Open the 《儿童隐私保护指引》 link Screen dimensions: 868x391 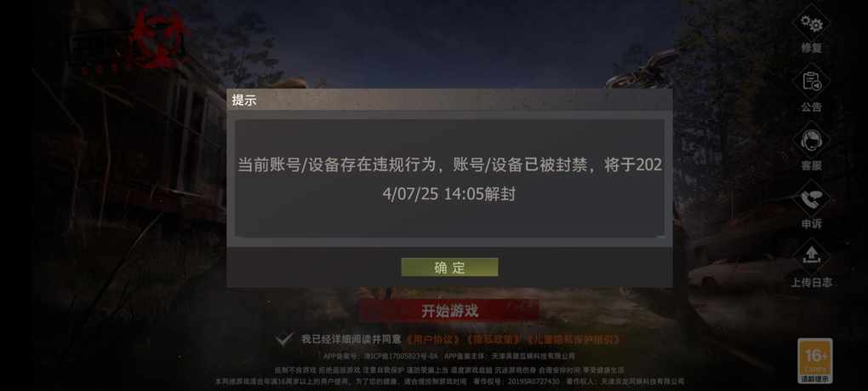click(573, 340)
